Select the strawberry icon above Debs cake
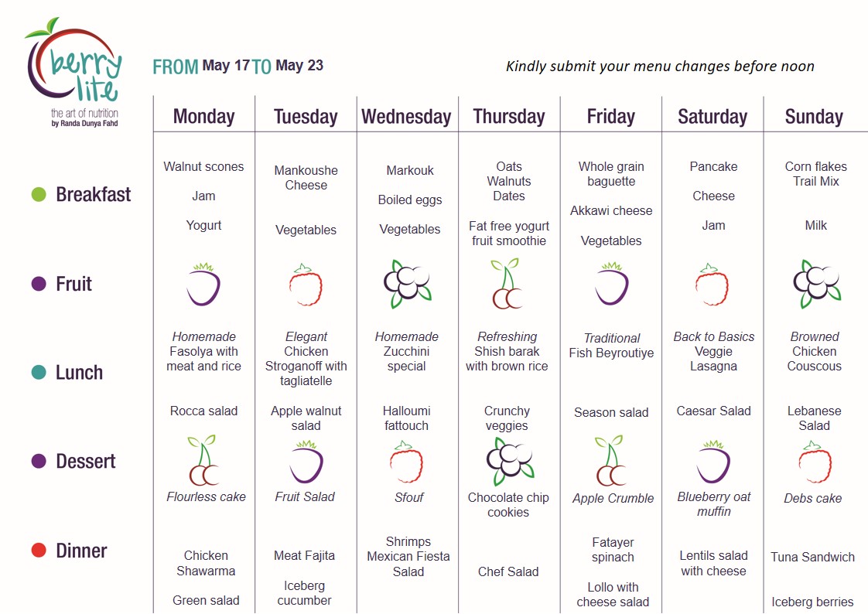This screenshot has height=614, width=868. click(x=815, y=462)
